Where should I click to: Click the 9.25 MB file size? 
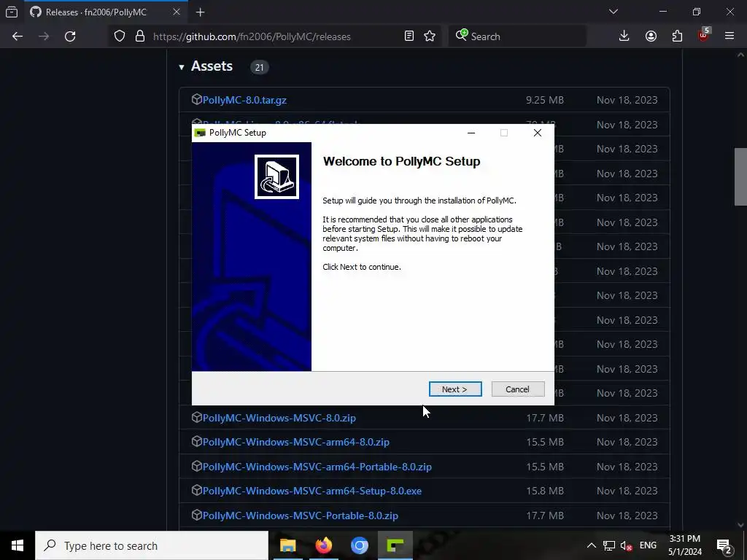544,100
